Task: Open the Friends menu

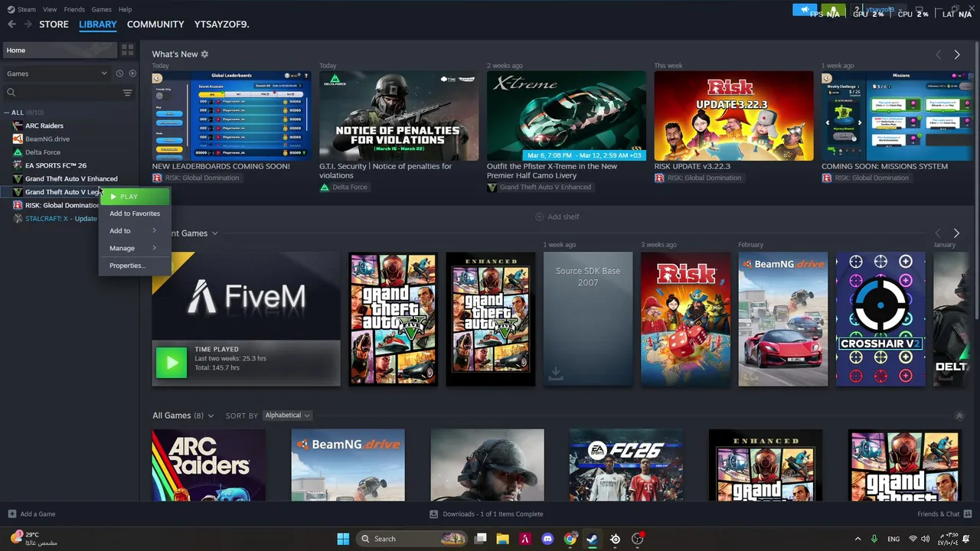Action: (x=74, y=9)
